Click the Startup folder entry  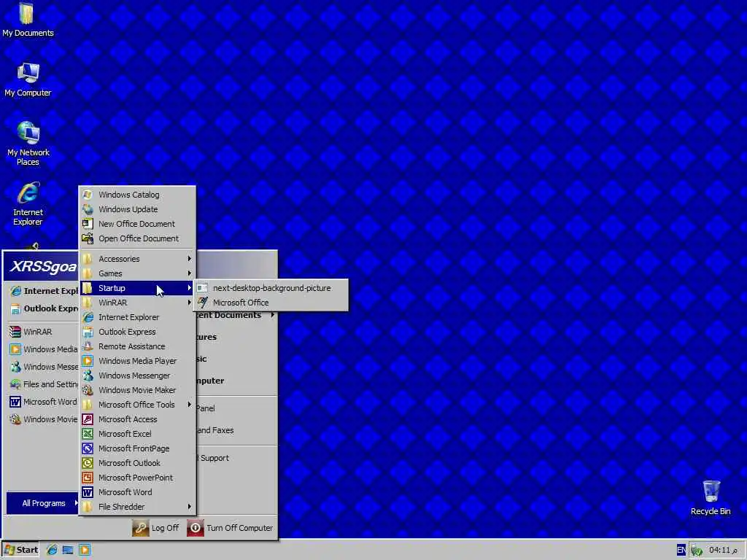138,288
